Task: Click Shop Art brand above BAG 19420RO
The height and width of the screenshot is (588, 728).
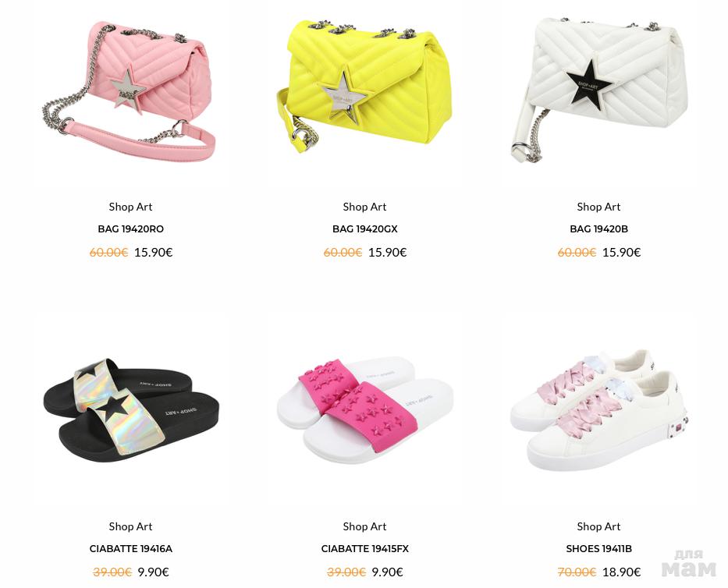Action: [130, 207]
